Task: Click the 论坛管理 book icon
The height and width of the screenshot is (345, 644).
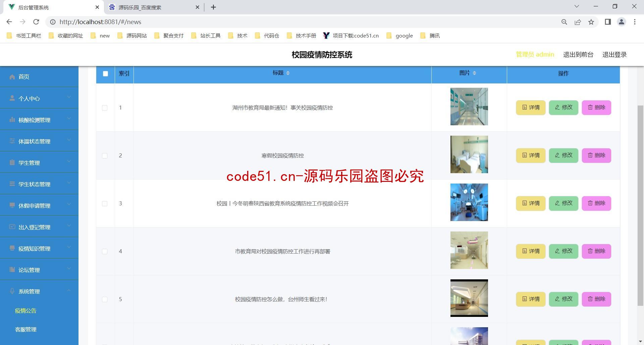Action: click(x=12, y=270)
